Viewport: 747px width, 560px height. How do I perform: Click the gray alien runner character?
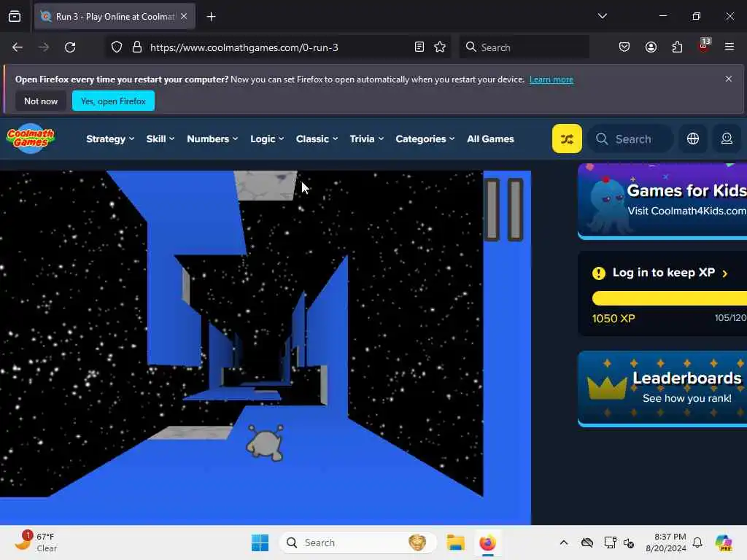click(x=265, y=443)
